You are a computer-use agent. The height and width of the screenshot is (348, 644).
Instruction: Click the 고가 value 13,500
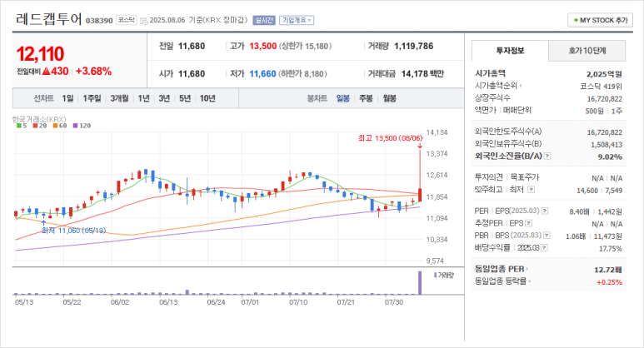pyautogui.click(x=263, y=47)
